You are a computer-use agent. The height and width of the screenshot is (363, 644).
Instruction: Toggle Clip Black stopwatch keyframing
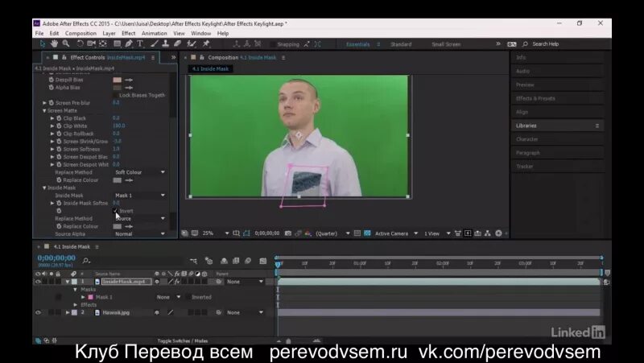59,118
